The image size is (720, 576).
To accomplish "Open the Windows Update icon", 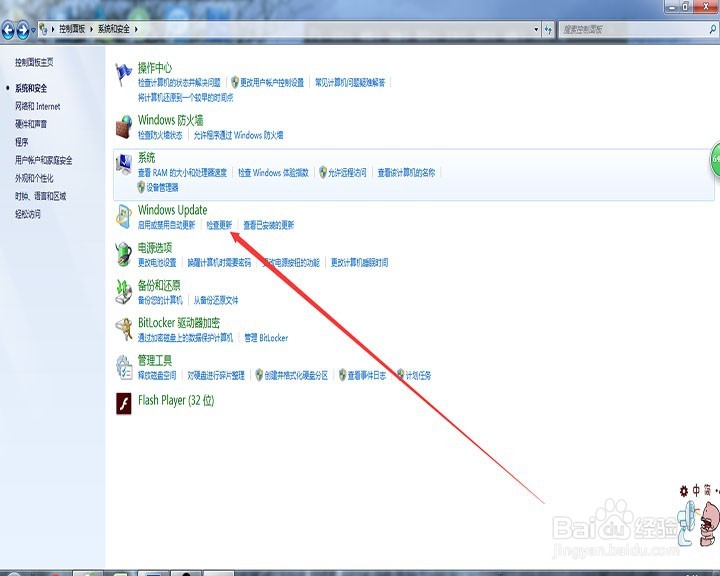I will 124,217.
